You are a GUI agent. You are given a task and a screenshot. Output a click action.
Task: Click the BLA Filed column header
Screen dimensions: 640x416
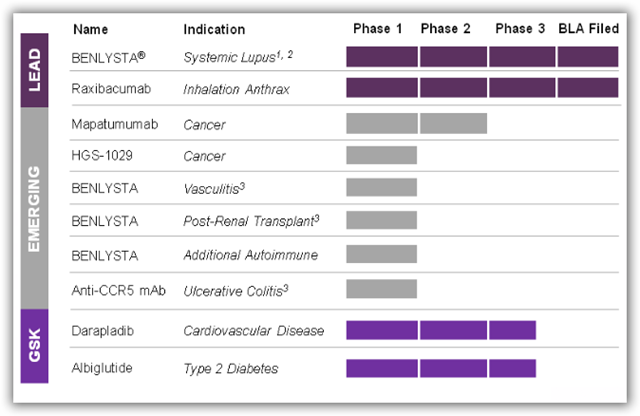point(590,29)
